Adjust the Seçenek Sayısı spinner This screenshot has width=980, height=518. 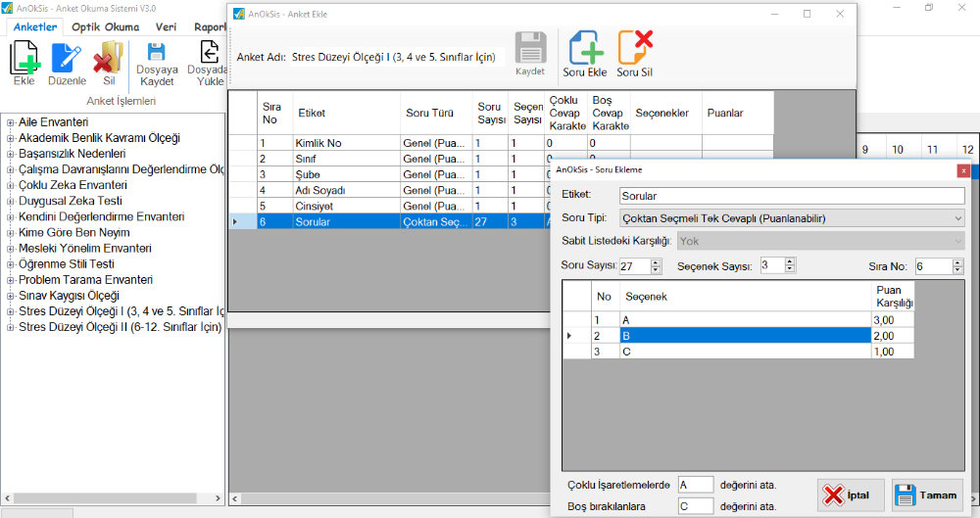tap(790, 262)
